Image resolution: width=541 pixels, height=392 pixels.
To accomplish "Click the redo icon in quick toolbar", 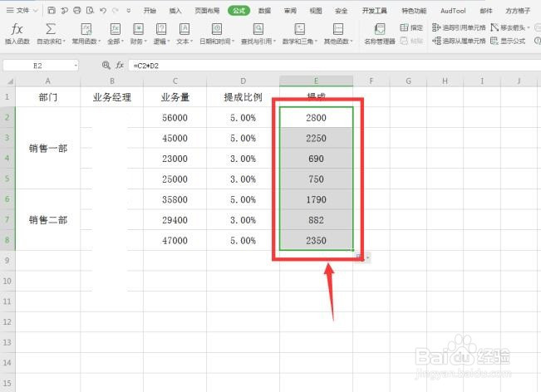I will tap(116, 10).
